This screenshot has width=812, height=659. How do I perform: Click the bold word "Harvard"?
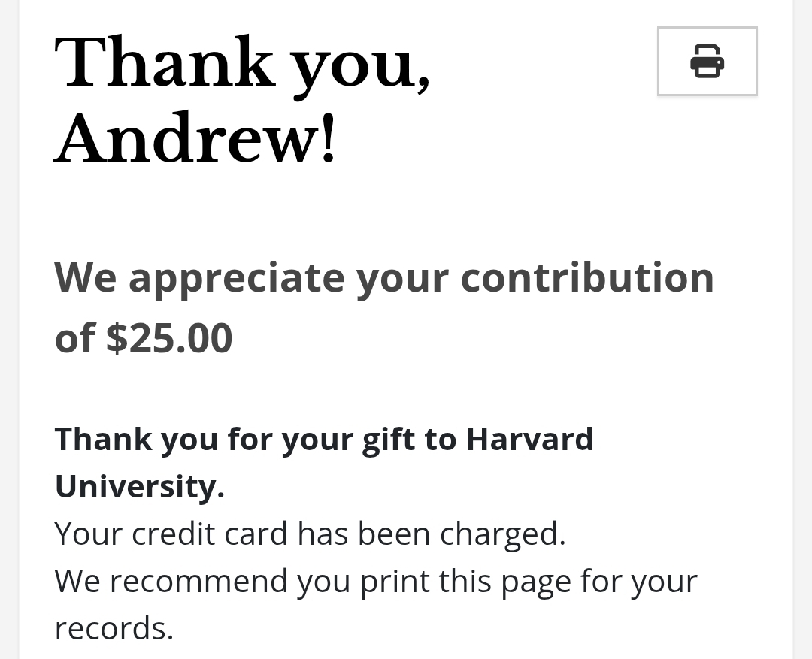(529, 440)
